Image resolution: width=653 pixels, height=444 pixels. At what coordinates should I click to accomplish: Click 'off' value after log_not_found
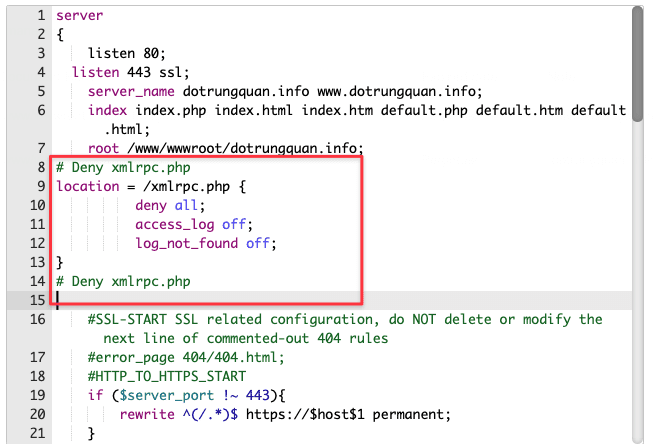258,243
